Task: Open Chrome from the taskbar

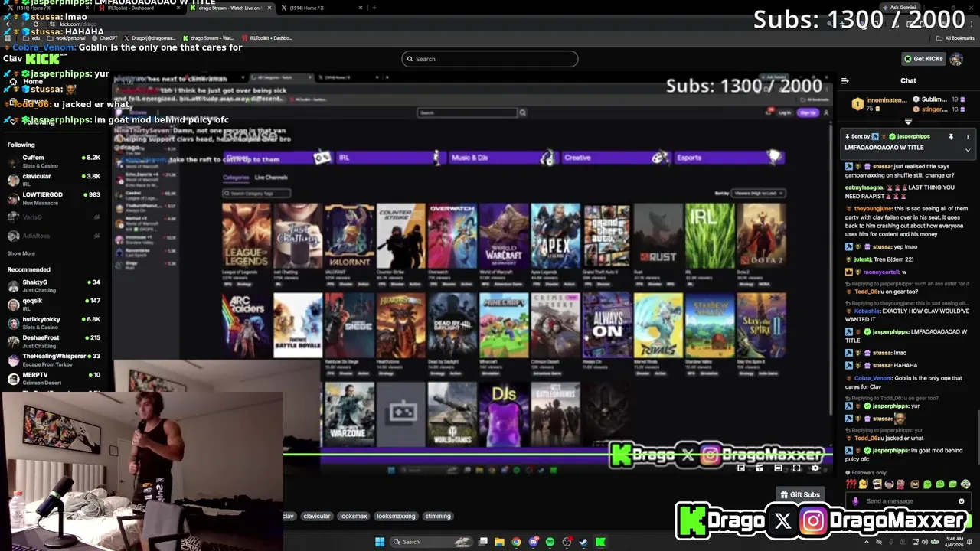Action: (x=517, y=542)
